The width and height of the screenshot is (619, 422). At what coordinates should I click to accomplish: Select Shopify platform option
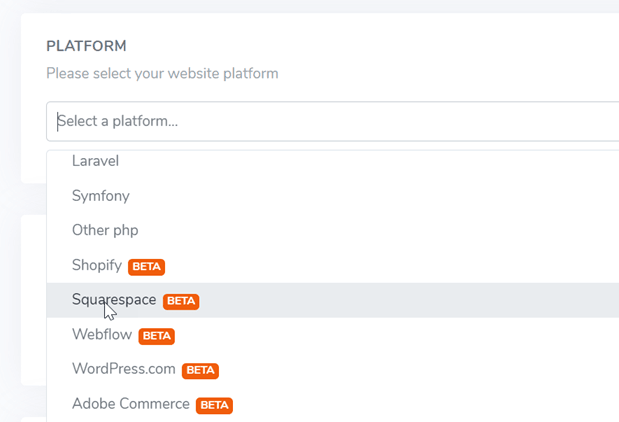(x=332, y=265)
